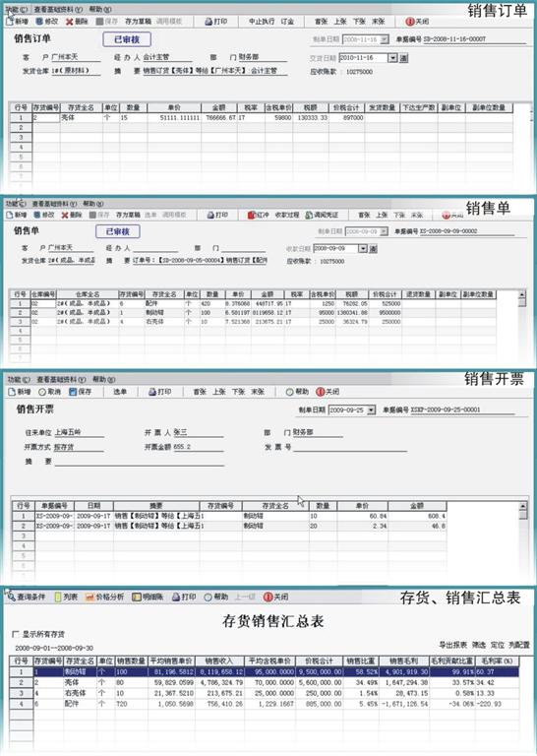Click the red 删除 icon in sales order window
Image resolution: width=537 pixels, height=756 pixels.
click(x=70, y=22)
